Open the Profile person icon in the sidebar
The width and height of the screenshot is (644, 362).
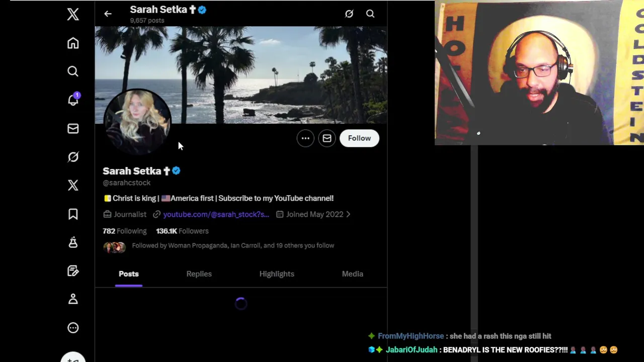click(73, 299)
